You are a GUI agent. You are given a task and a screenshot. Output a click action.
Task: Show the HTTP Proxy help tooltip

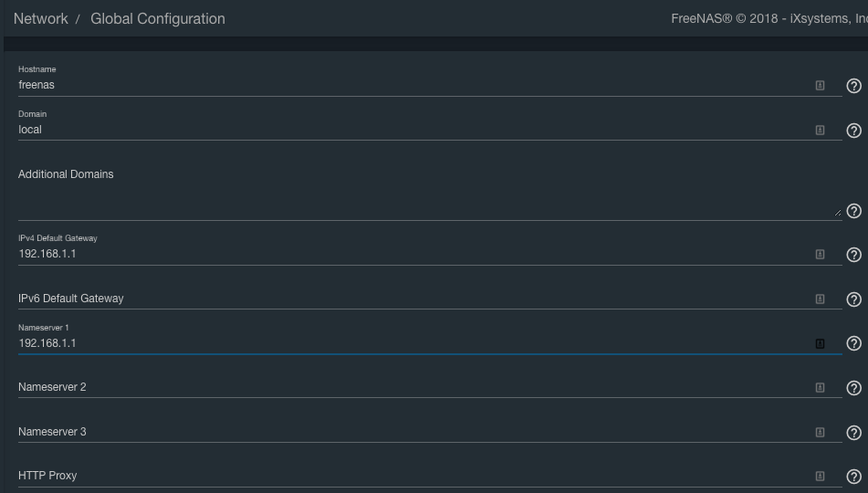tap(854, 477)
